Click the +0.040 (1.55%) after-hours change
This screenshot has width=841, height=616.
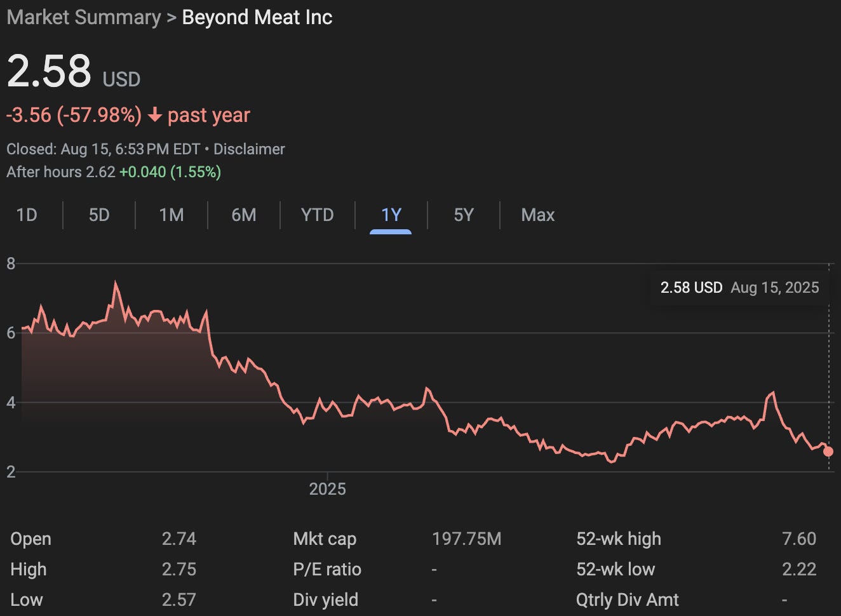pos(170,172)
